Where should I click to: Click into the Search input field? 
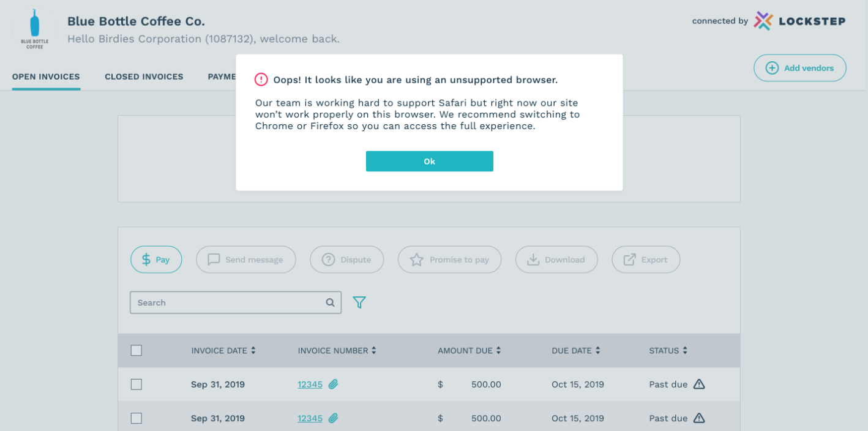click(x=226, y=302)
